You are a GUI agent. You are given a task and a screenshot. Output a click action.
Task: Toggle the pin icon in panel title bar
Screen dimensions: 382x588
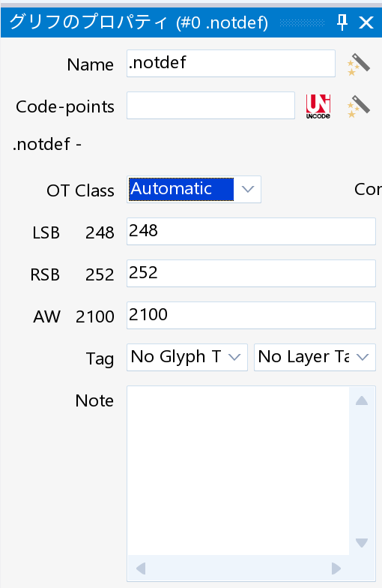pos(342,22)
